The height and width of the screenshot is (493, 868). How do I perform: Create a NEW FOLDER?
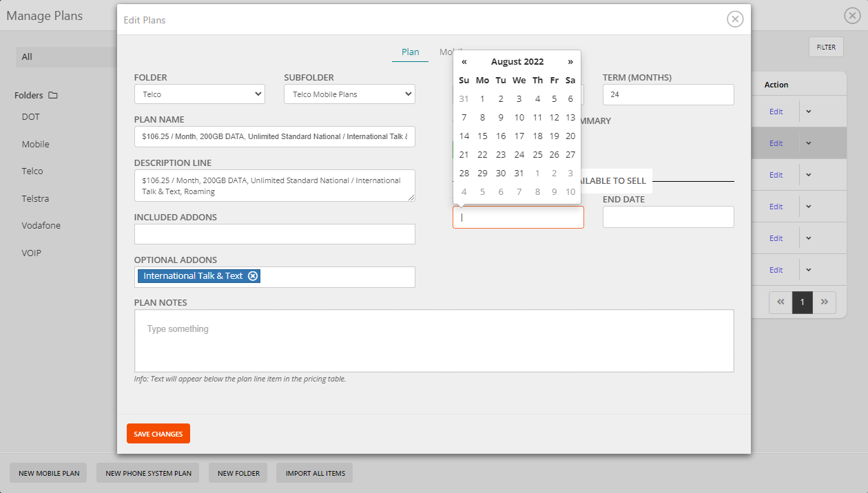click(x=238, y=473)
